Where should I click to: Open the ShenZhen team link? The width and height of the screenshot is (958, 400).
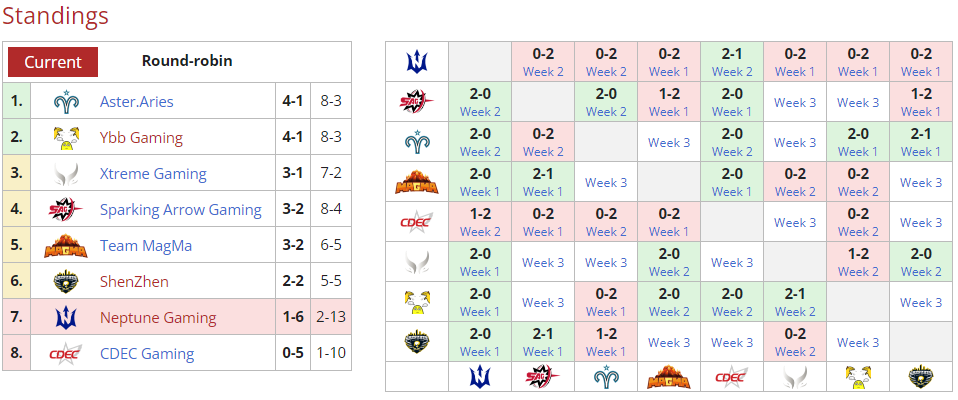[x=134, y=282]
